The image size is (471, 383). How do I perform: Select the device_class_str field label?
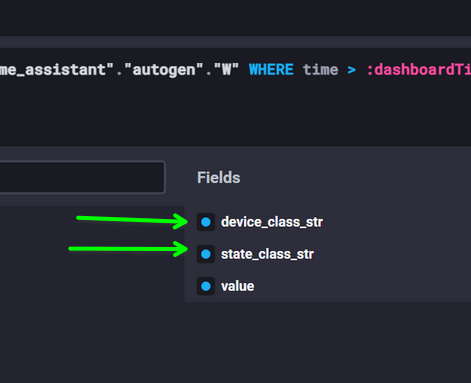[272, 222]
